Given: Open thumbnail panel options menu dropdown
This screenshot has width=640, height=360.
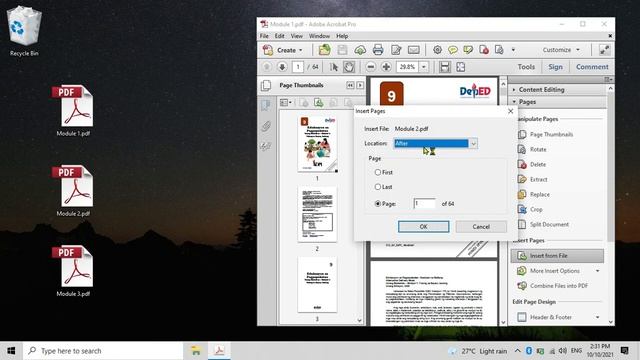Looking at the screenshot, I should point(286,102).
